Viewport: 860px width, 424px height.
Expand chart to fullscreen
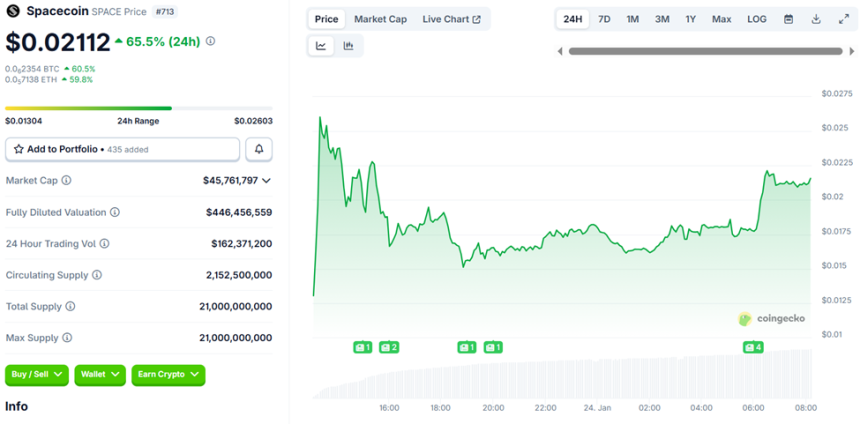click(x=843, y=19)
